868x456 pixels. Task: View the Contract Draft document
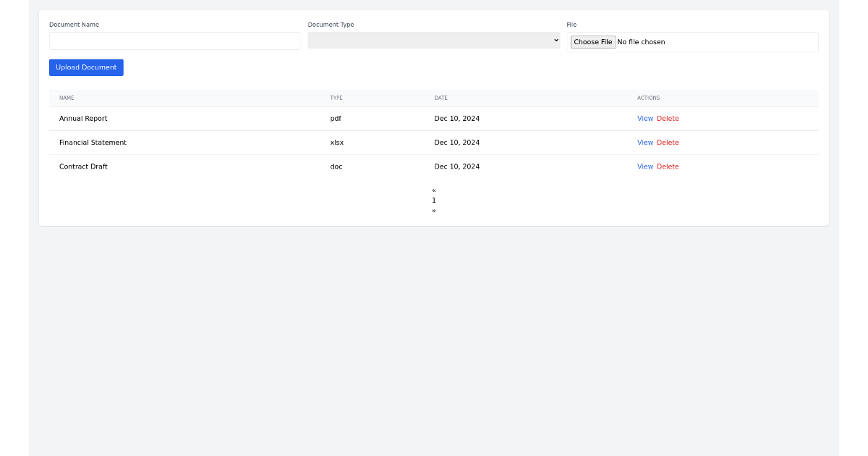644,166
